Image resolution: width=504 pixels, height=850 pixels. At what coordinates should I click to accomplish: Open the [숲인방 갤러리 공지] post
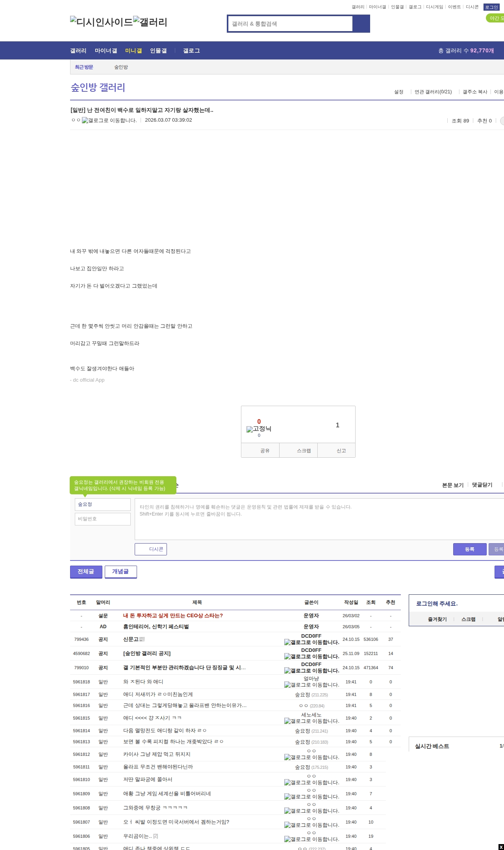pyautogui.click(x=147, y=653)
